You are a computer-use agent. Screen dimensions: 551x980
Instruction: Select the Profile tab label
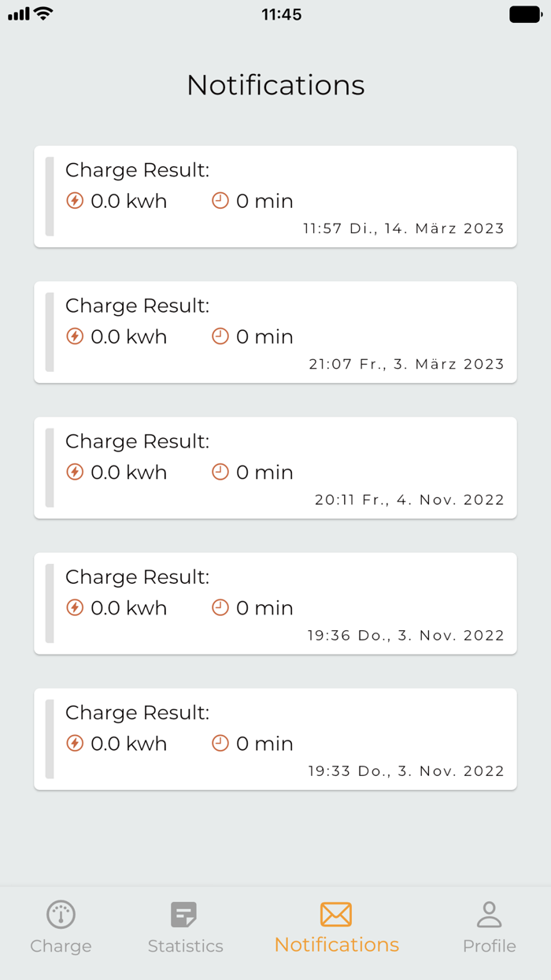(489, 946)
